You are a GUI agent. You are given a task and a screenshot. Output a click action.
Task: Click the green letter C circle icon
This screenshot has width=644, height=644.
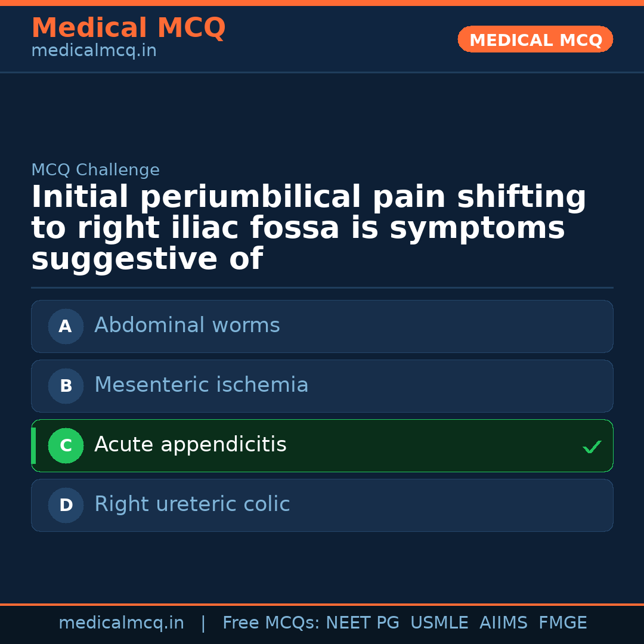(x=66, y=445)
